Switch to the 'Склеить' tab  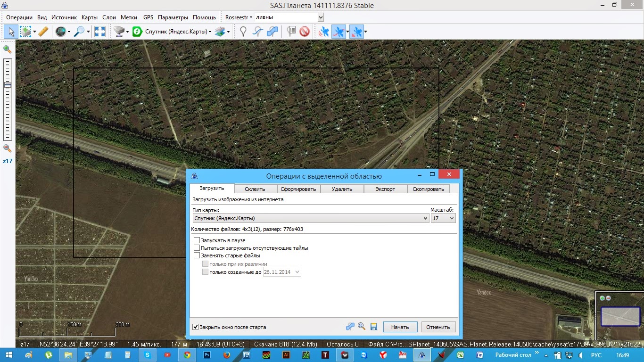coord(255,189)
